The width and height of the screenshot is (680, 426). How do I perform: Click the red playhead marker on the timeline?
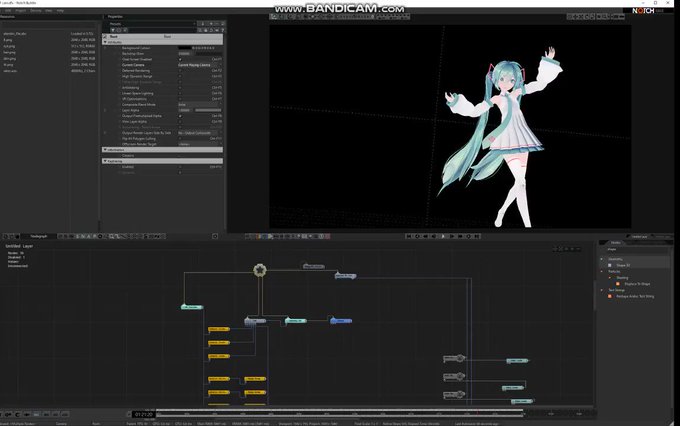[477, 413]
